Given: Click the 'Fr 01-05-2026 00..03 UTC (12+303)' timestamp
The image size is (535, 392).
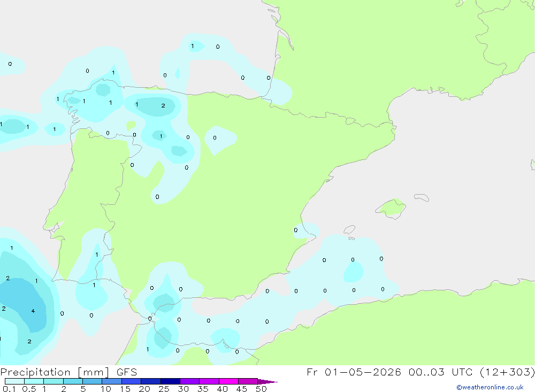Looking at the screenshot, I should (421, 372).
